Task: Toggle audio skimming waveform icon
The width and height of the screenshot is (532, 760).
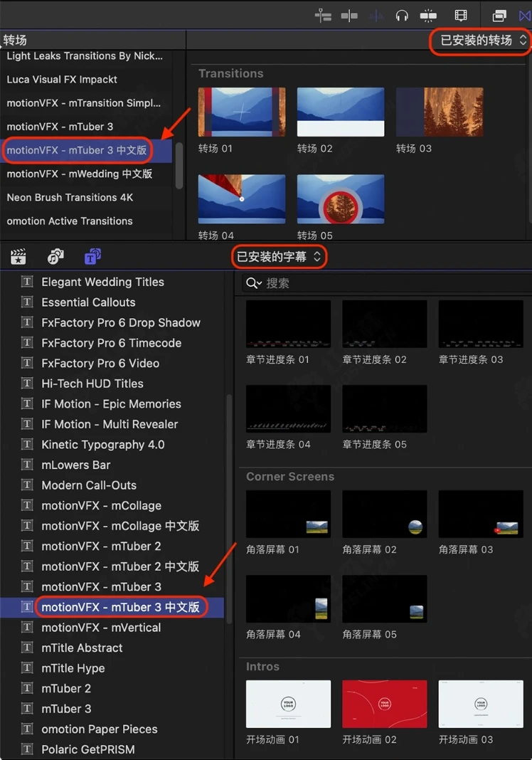Action: [x=376, y=16]
